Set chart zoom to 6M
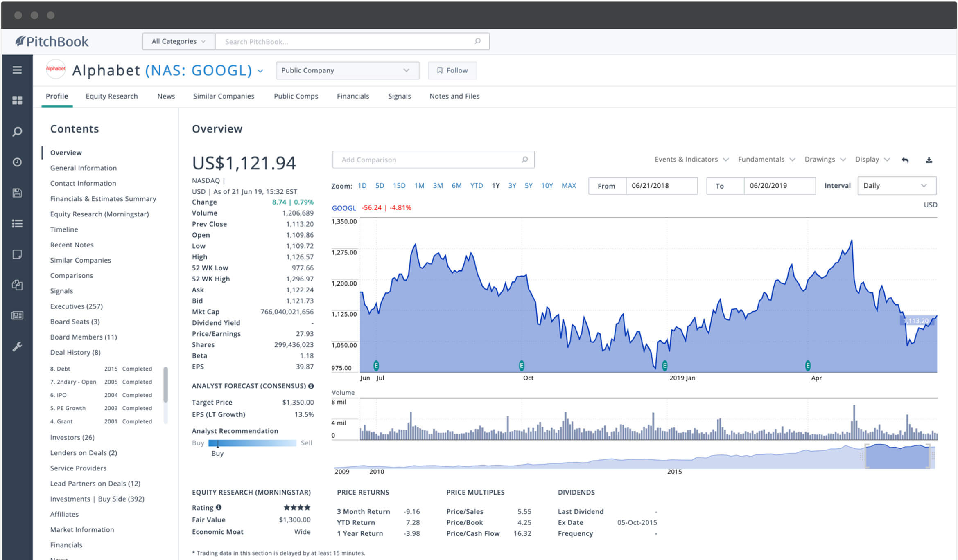This screenshot has height=560, width=958. point(456,186)
